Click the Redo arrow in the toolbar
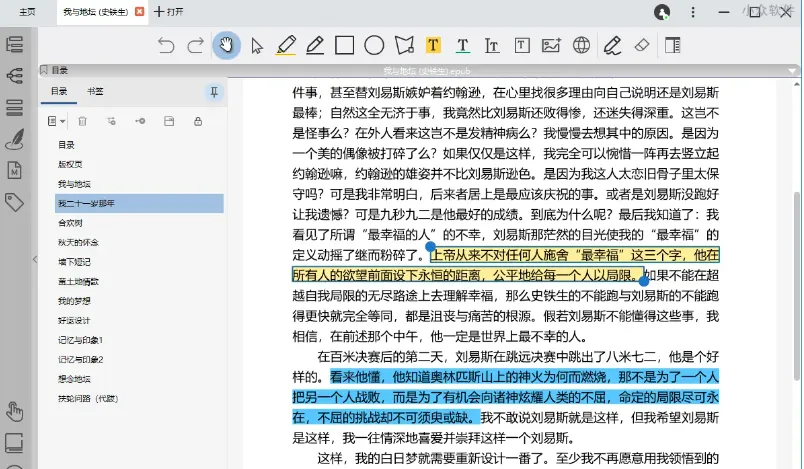Screen dimensions: 804x469 click(x=196, y=46)
